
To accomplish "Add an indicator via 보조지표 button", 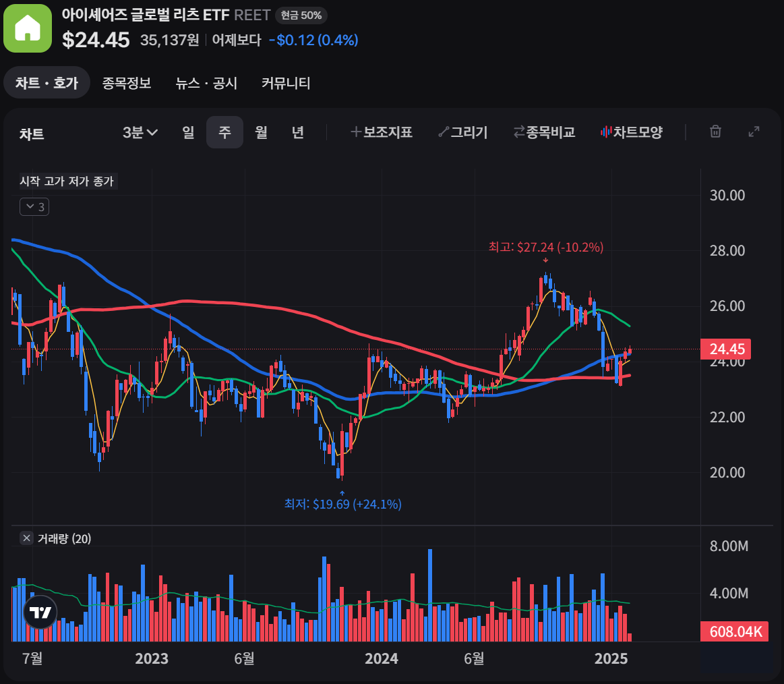I will click(x=382, y=132).
